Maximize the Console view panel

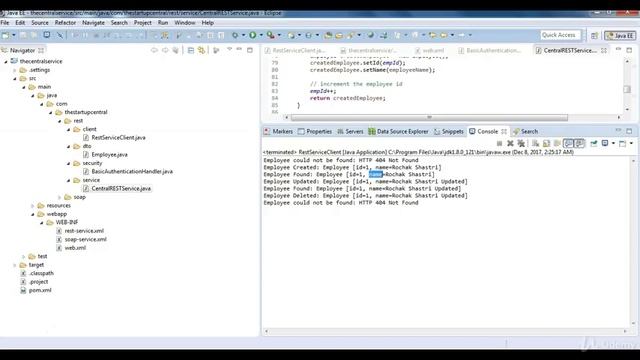click(629, 131)
